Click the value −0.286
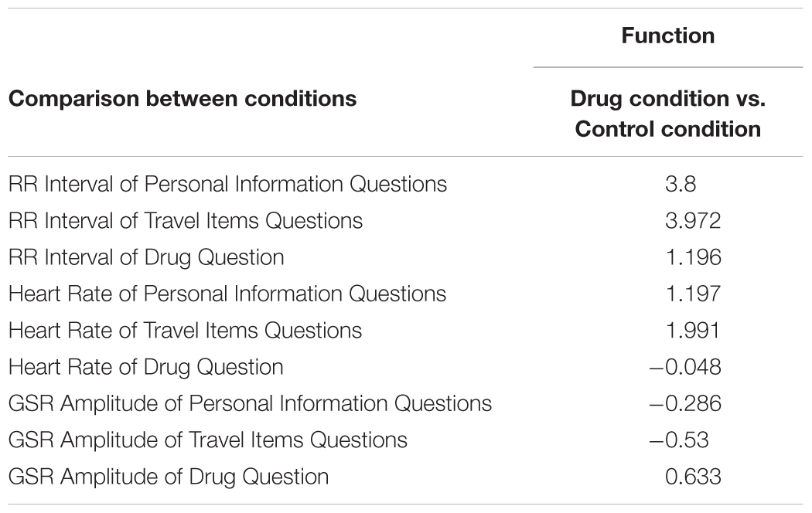The height and width of the screenshot is (513, 812). tap(684, 403)
